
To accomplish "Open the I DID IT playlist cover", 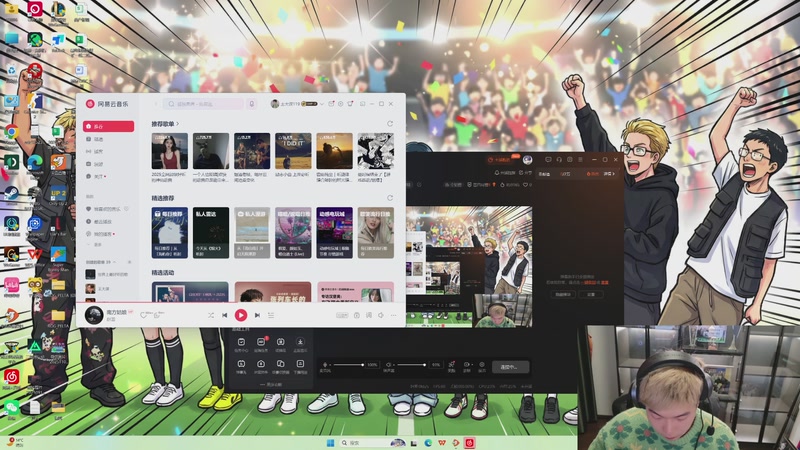I will [x=293, y=151].
